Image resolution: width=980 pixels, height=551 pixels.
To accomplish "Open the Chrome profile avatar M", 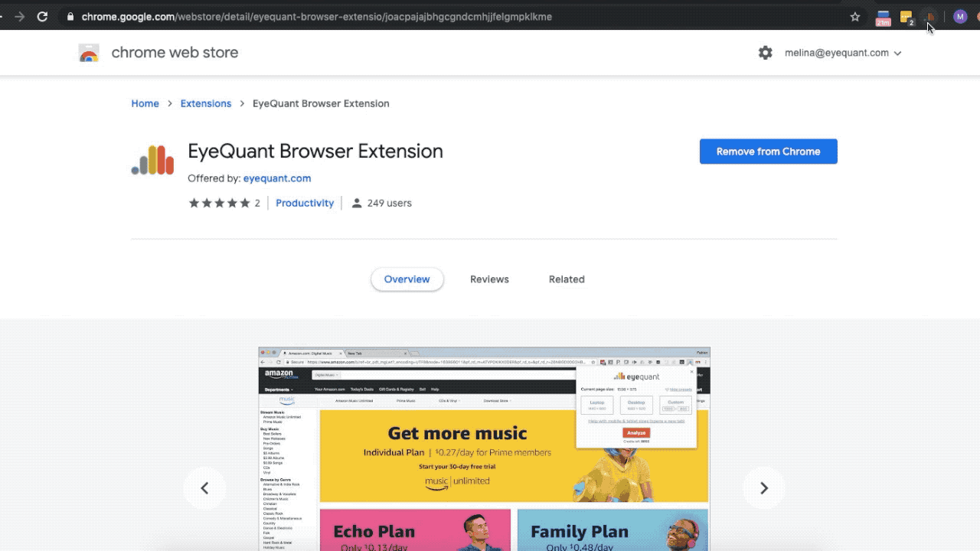I will click(x=960, y=17).
